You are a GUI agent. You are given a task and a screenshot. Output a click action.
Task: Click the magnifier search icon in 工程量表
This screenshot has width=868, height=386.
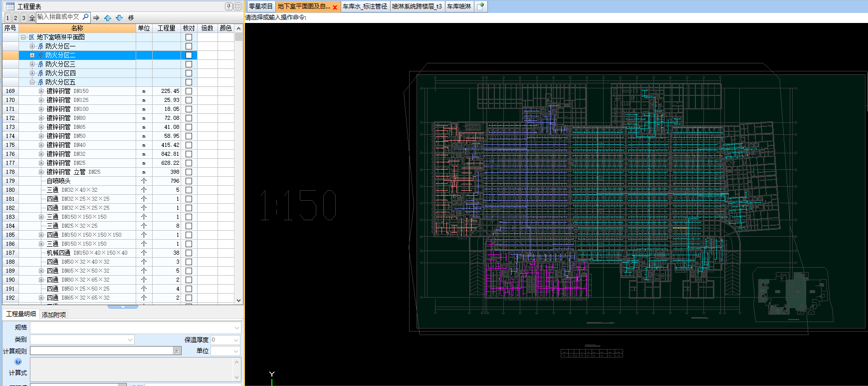click(85, 17)
